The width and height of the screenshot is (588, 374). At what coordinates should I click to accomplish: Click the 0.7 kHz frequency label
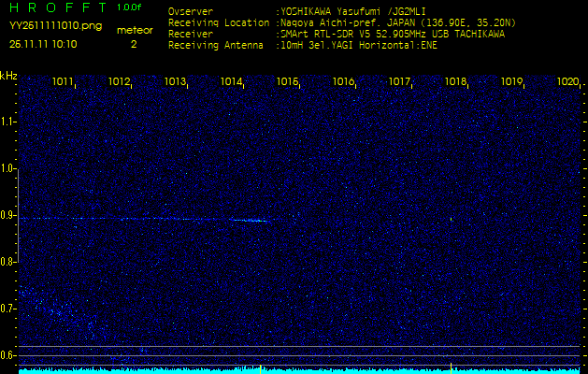8,308
